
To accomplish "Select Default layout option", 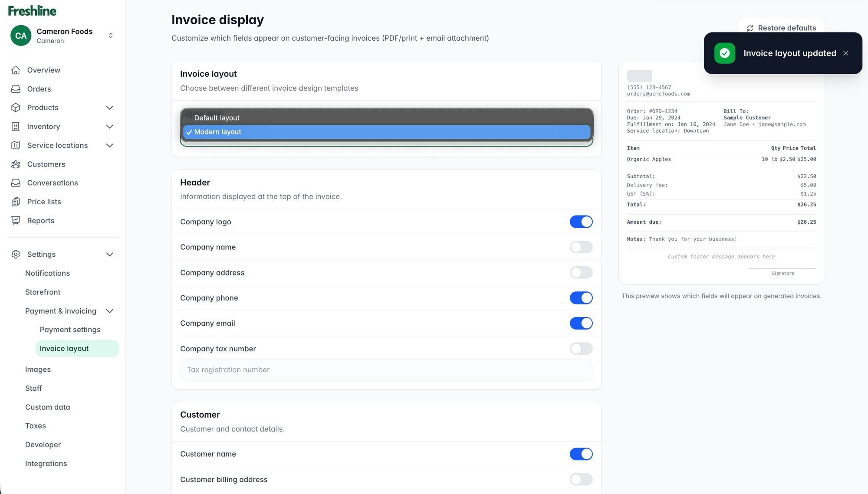I will click(217, 118).
